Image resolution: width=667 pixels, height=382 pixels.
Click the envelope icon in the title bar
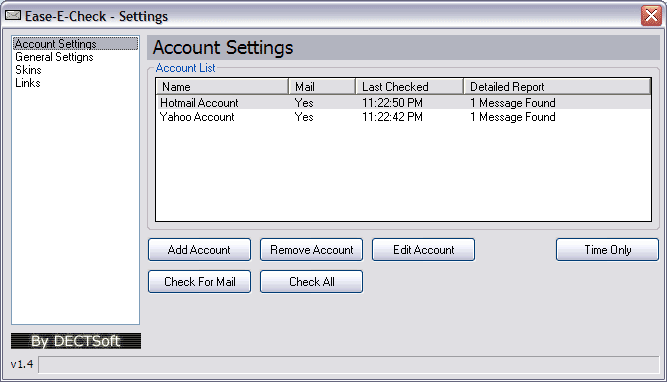13,16
